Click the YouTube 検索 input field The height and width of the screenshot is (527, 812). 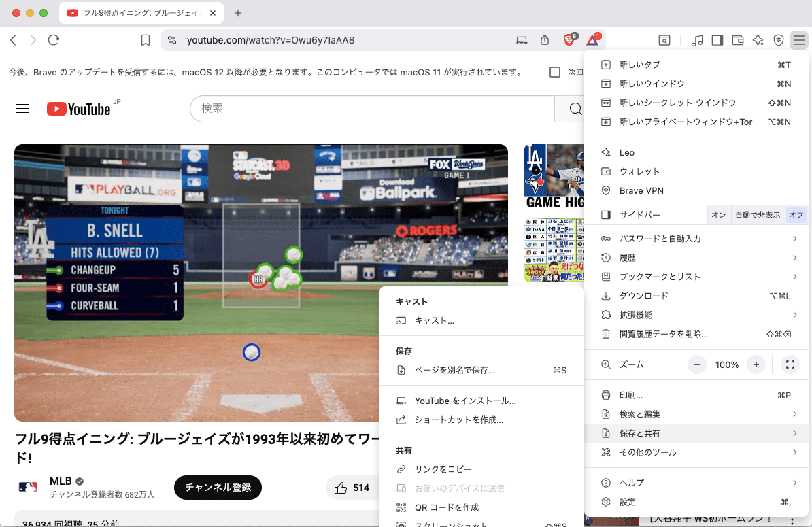click(373, 109)
